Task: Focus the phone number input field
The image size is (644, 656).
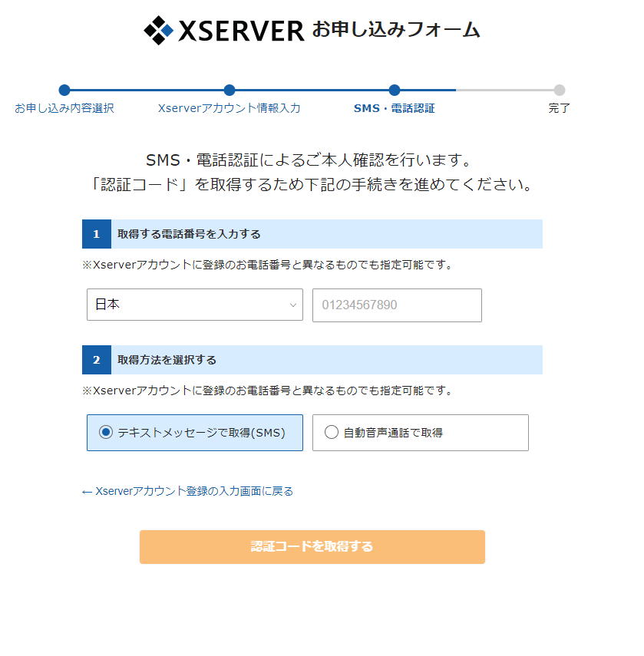Action: (x=397, y=305)
